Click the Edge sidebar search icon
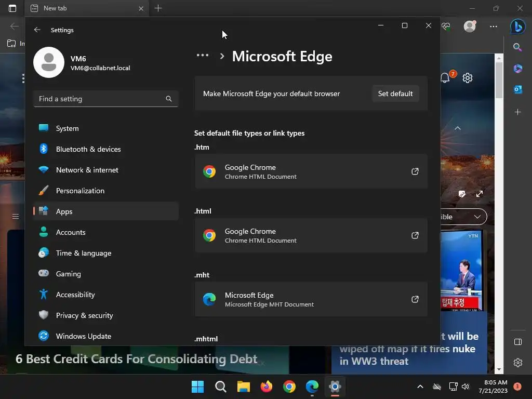The width and height of the screenshot is (532, 399). click(517, 47)
